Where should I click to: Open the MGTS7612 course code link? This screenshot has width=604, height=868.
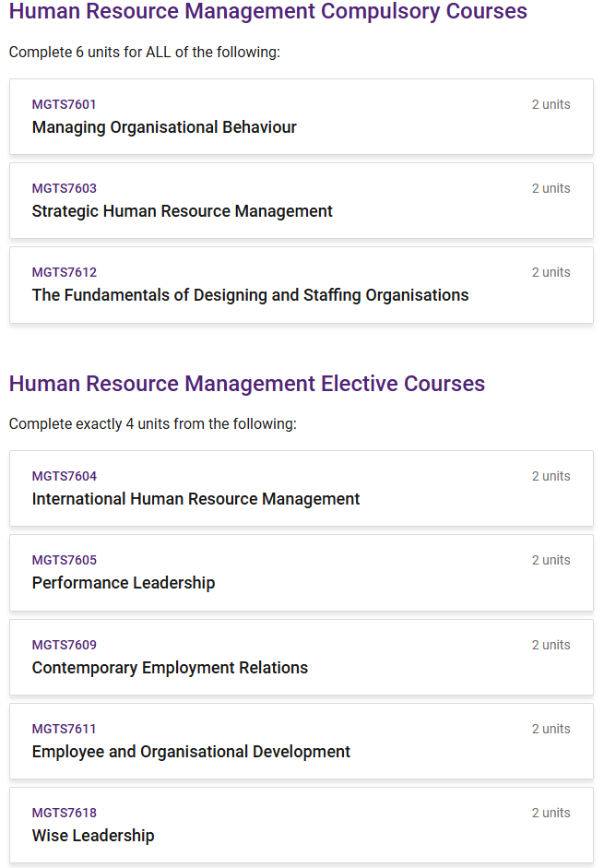tap(65, 272)
